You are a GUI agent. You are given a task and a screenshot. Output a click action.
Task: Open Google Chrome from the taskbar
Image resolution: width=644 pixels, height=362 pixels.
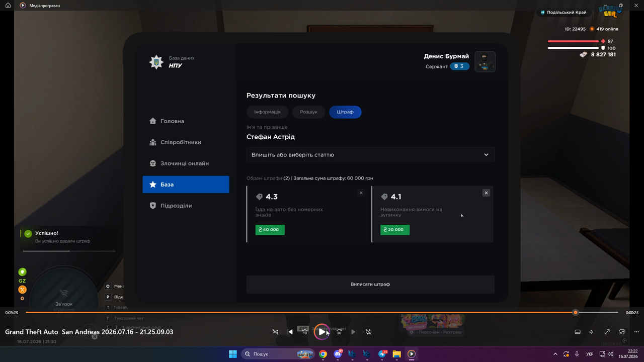click(323, 354)
